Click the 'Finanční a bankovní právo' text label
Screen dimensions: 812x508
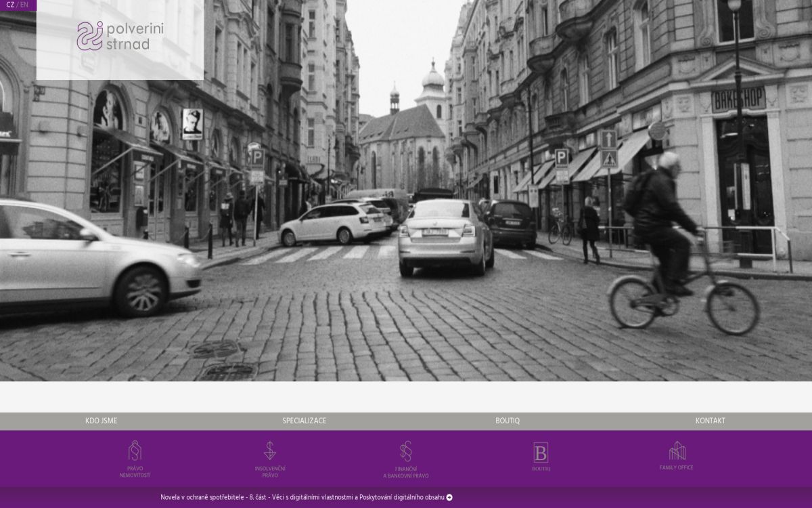point(406,472)
